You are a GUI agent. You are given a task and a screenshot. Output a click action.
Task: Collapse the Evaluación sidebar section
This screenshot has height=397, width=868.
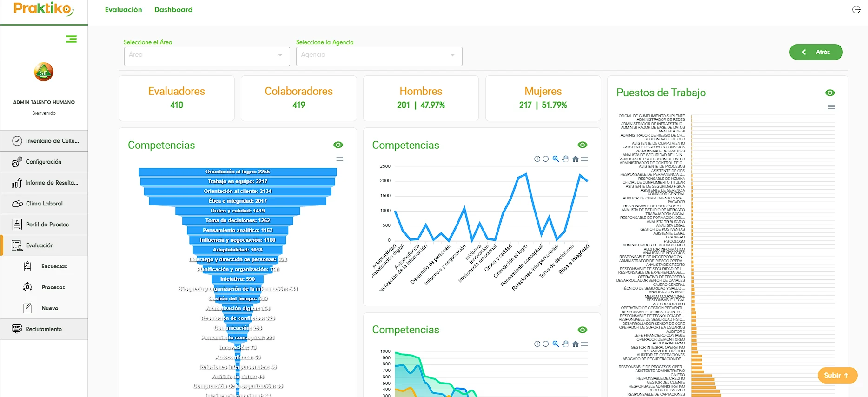coord(44,245)
